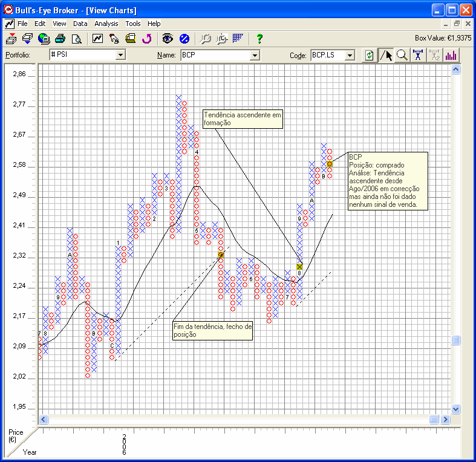Click the globe internet data icon

(x=44, y=39)
